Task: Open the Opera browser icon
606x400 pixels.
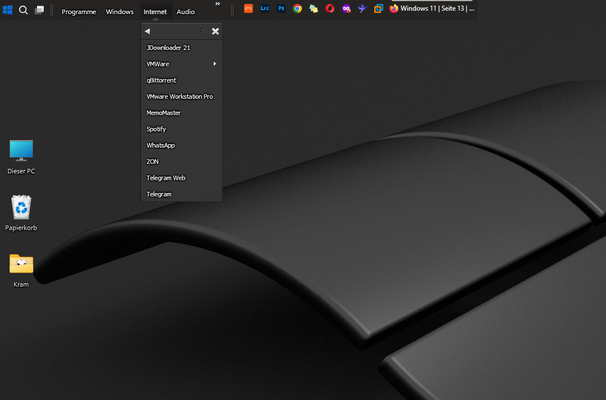Action: tap(330, 8)
